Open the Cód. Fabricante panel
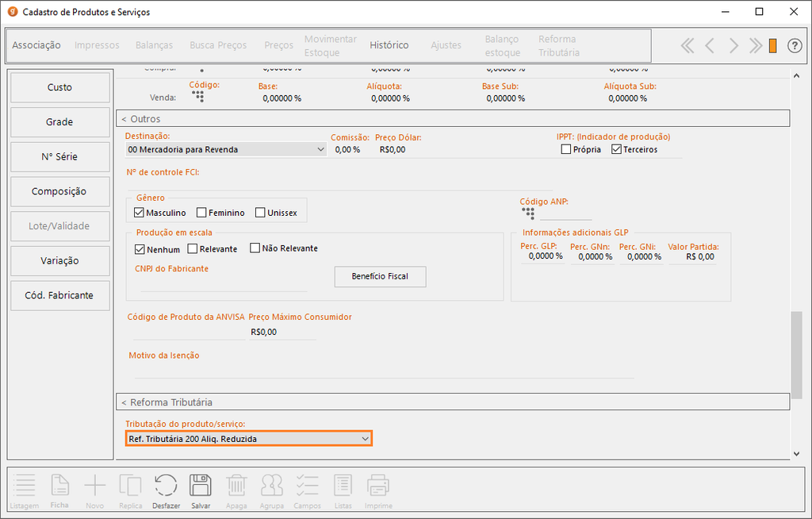Image resolution: width=812 pixels, height=519 pixels. 60,295
